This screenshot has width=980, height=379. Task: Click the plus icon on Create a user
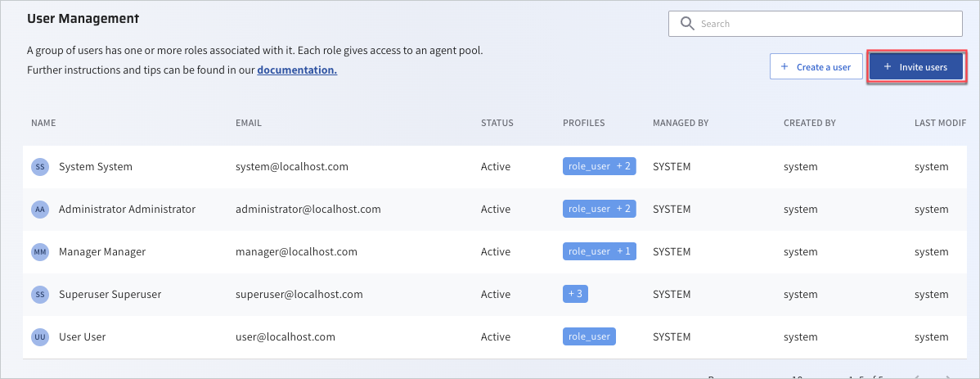[784, 67]
